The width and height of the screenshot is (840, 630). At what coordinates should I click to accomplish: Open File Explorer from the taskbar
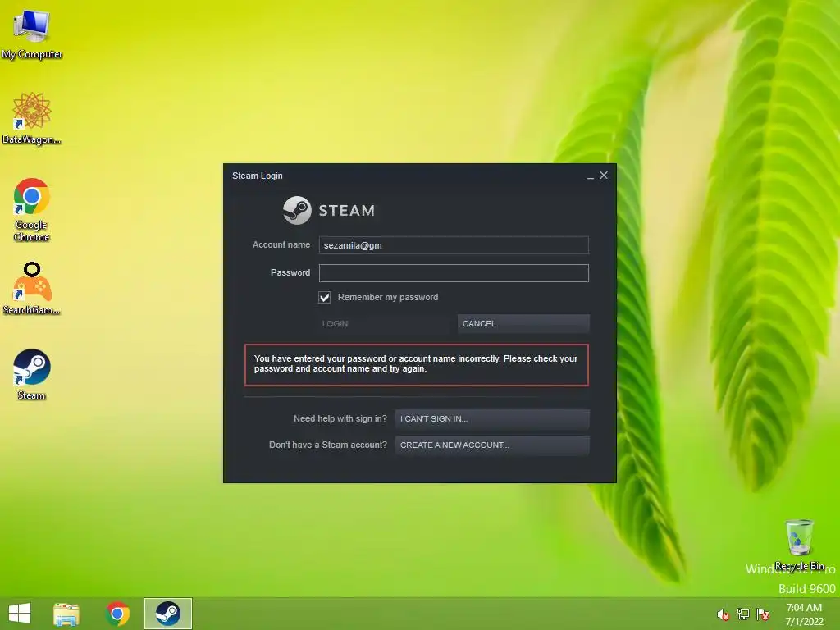click(x=66, y=614)
